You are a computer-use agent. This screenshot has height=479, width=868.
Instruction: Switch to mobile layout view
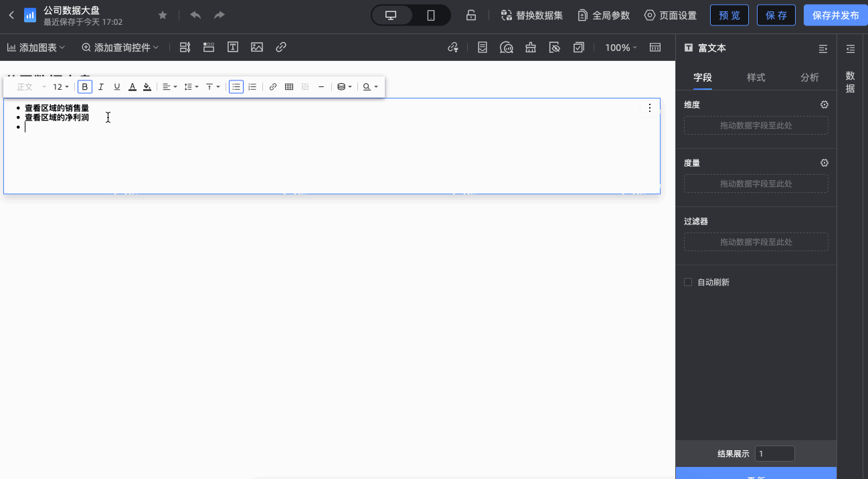(431, 15)
